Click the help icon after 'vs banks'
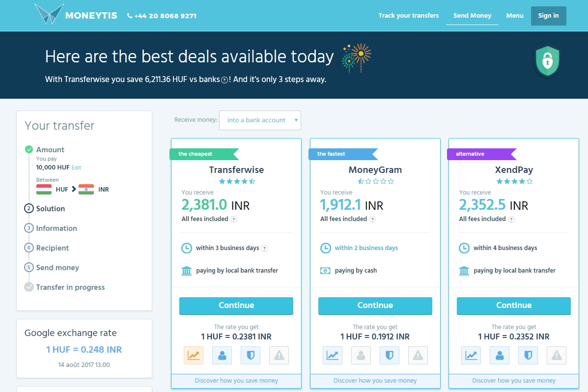 point(224,80)
